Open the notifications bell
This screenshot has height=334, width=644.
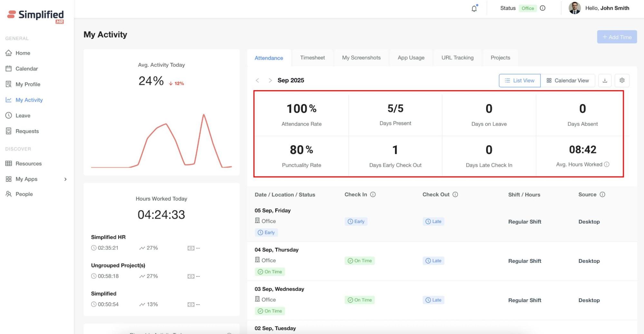[474, 8]
